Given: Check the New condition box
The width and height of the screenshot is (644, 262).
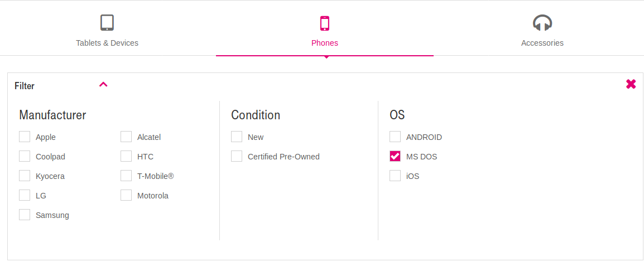Looking at the screenshot, I should click(x=237, y=137).
